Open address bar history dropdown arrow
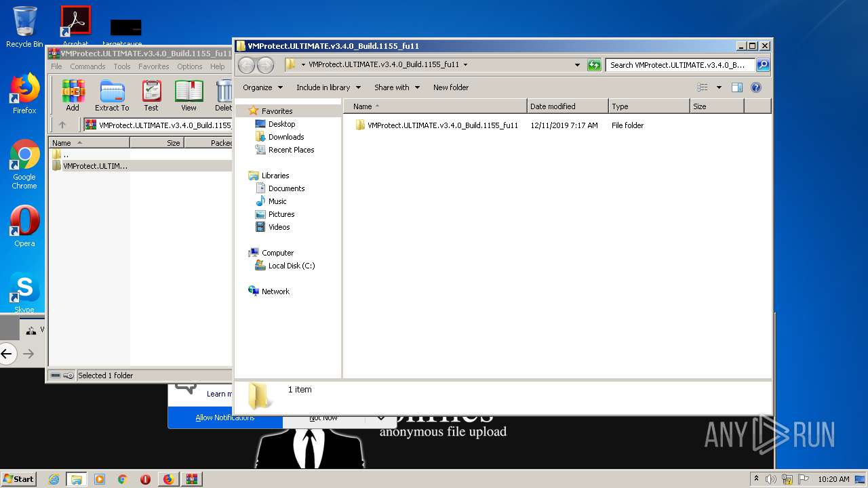This screenshot has width=868, height=488. tap(577, 65)
